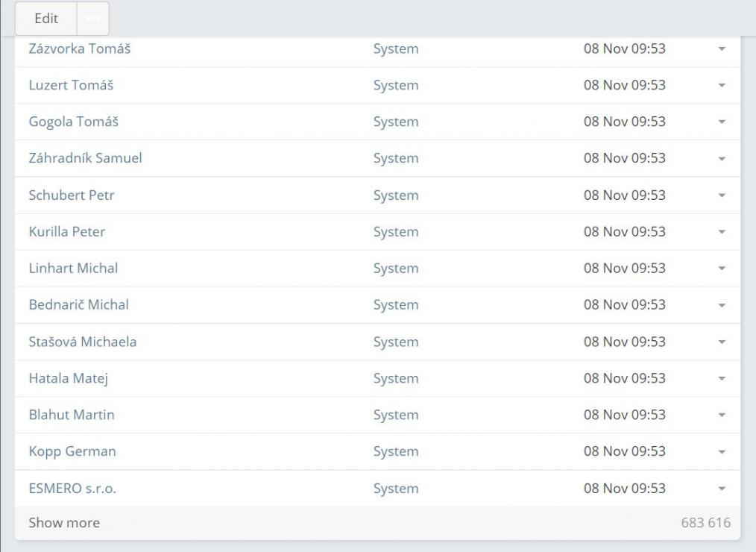Click System in the Zázvorka Tomáš row
The height and width of the screenshot is (552, 756).
tap(396, 48)
